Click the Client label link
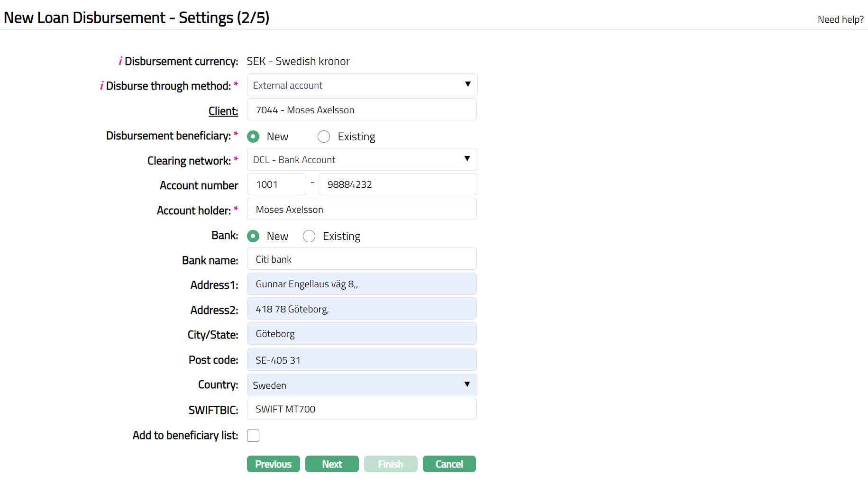868x485 pixels. (x=223, y=111)
